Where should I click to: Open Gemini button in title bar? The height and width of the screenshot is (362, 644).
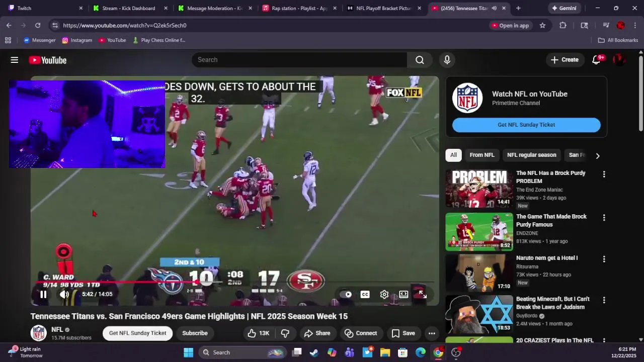click(564, 8)
